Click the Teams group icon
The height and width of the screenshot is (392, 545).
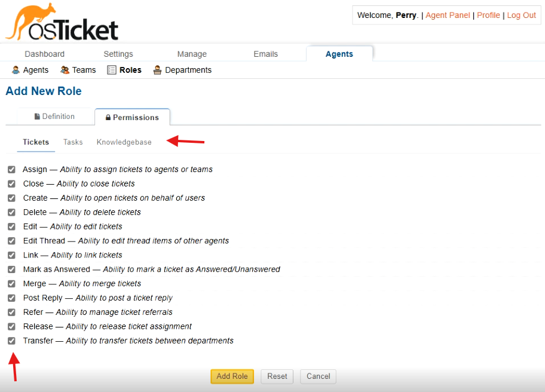(65, 70)
